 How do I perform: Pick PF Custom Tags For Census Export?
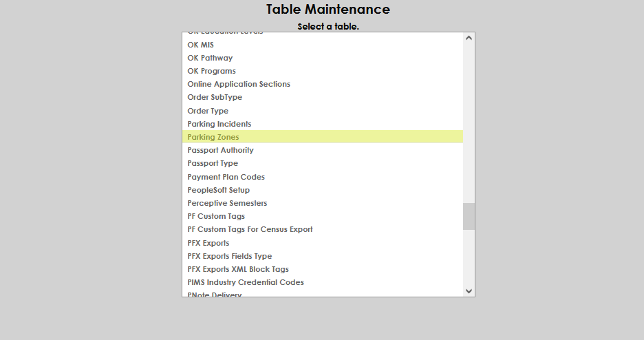tap(250, 229)
